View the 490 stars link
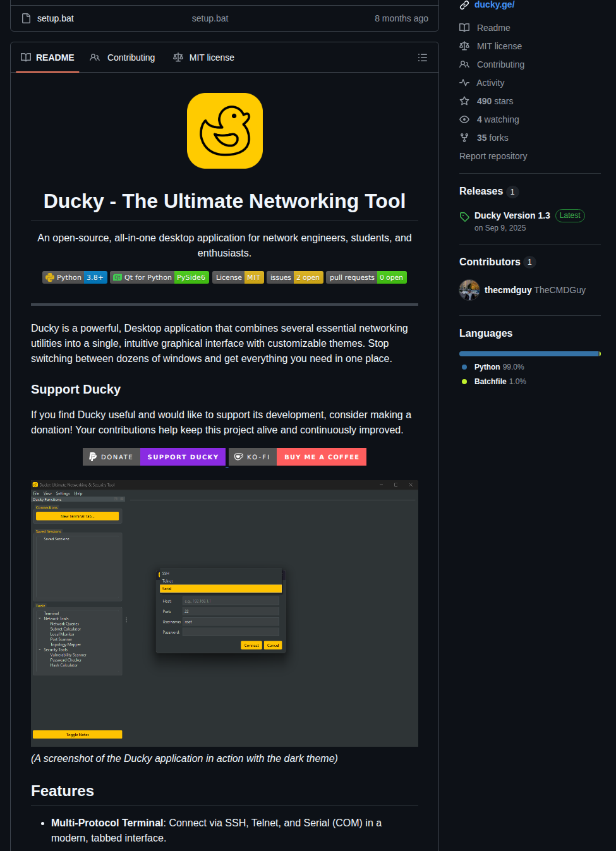Viewport: 616px width, 851px height. tap(495, 101)
